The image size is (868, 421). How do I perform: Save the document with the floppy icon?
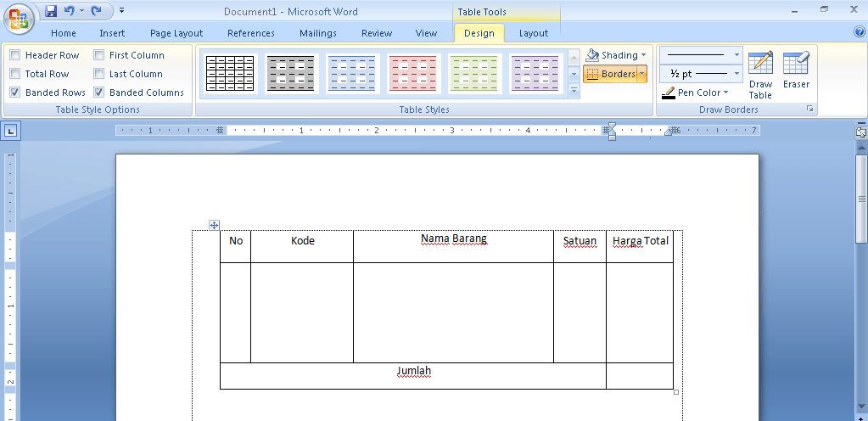coord(51,10)
